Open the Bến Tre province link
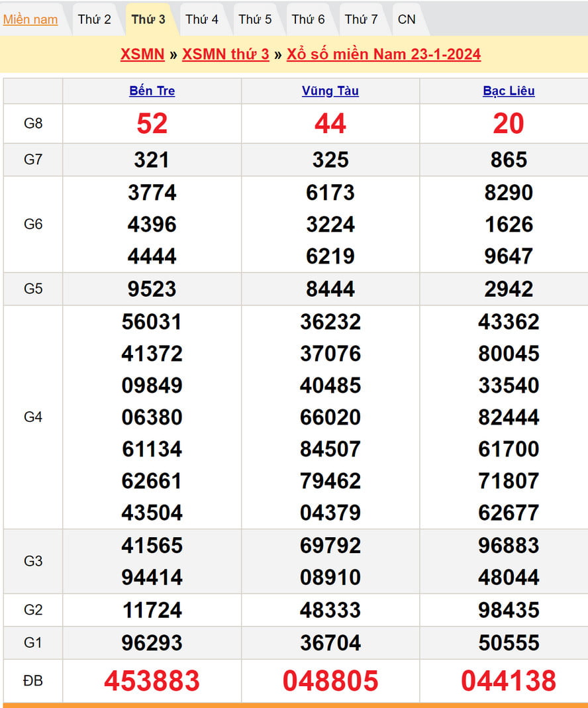588x708 pixels. 152,91
